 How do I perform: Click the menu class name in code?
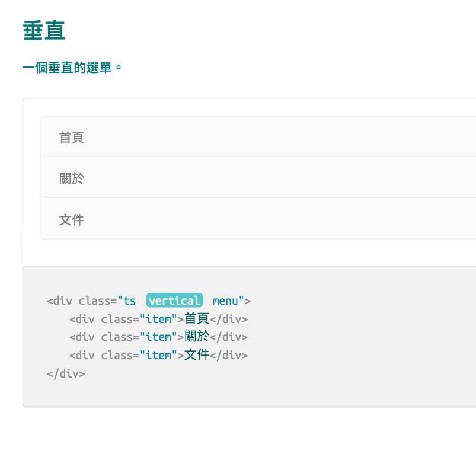[x=225, y=301]
